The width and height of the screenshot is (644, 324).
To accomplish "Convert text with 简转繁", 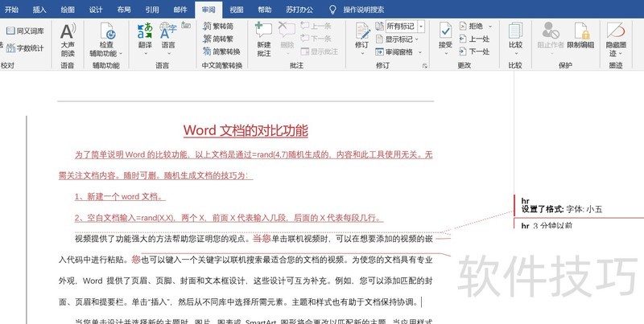I will (x=218, y=39).
